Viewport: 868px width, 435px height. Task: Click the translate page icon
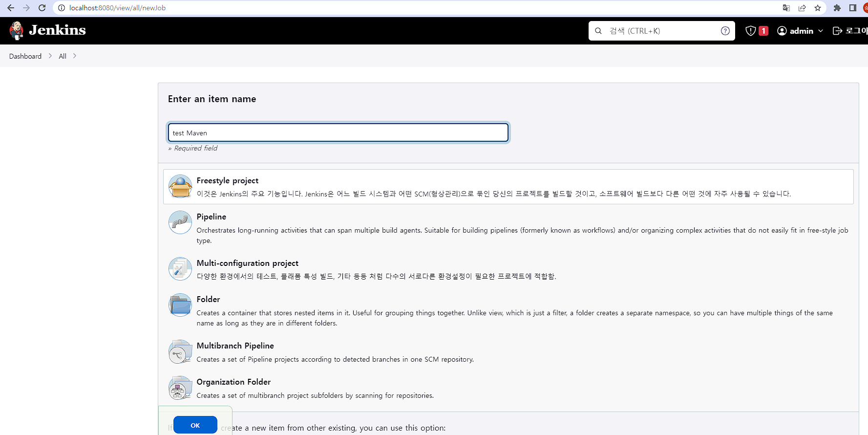click(x=786, y=8)
